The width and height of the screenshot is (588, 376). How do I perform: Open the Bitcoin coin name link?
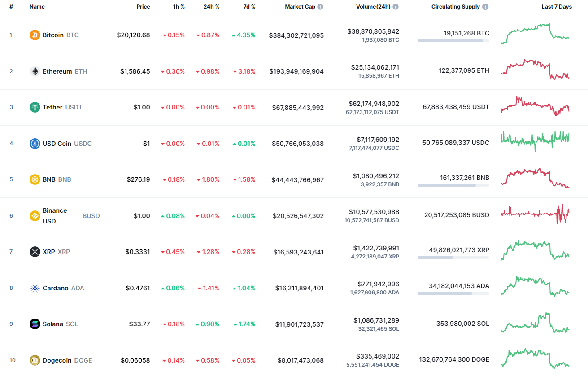point(53,35)
